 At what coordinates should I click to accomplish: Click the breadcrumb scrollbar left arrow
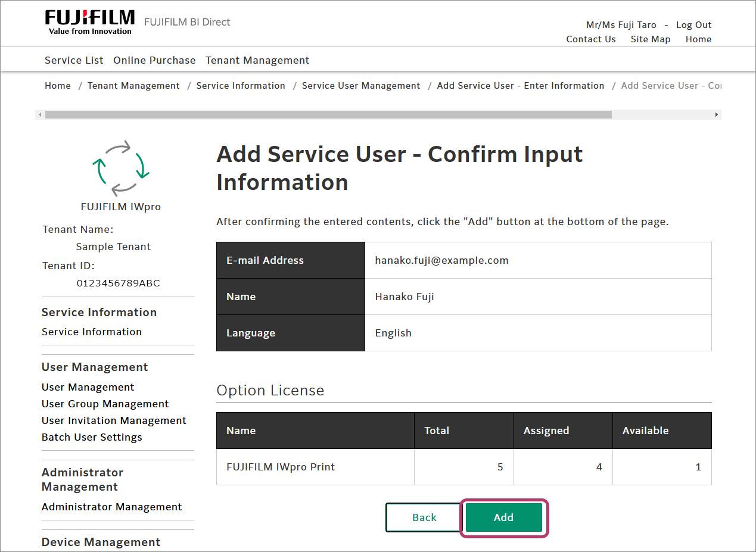40,114
